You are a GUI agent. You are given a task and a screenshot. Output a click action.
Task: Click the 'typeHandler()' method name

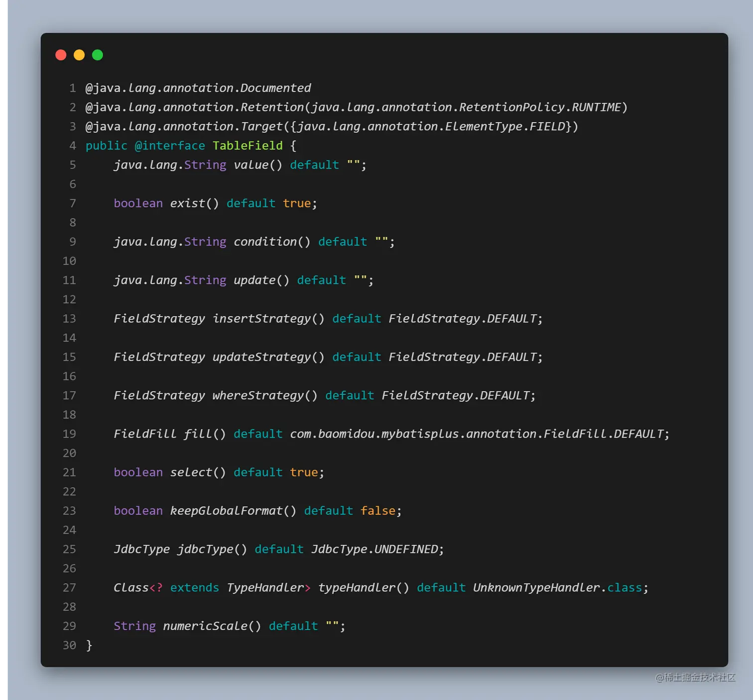point(364,587)
